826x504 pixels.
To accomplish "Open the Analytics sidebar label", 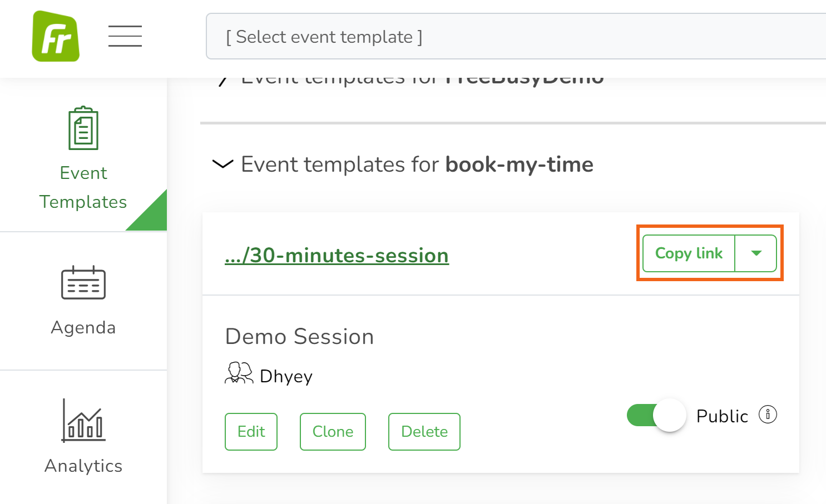I will point(83,466).
